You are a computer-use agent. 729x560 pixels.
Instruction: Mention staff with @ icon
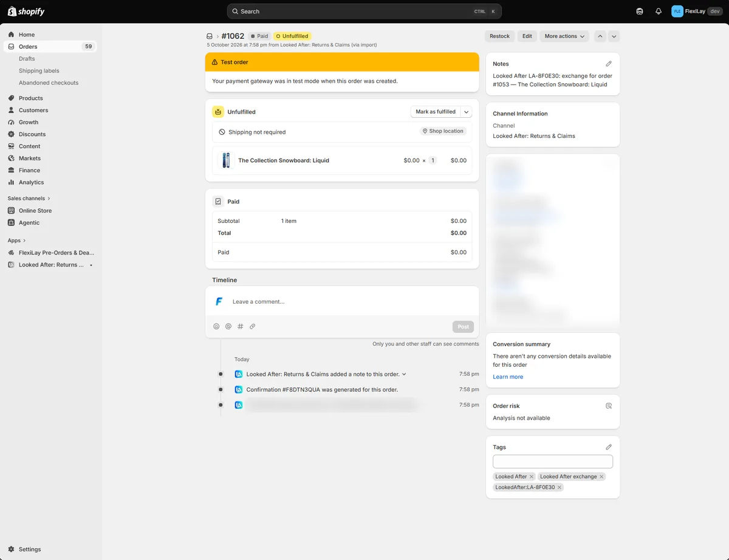pyautogui.click(x=228, y=327)
